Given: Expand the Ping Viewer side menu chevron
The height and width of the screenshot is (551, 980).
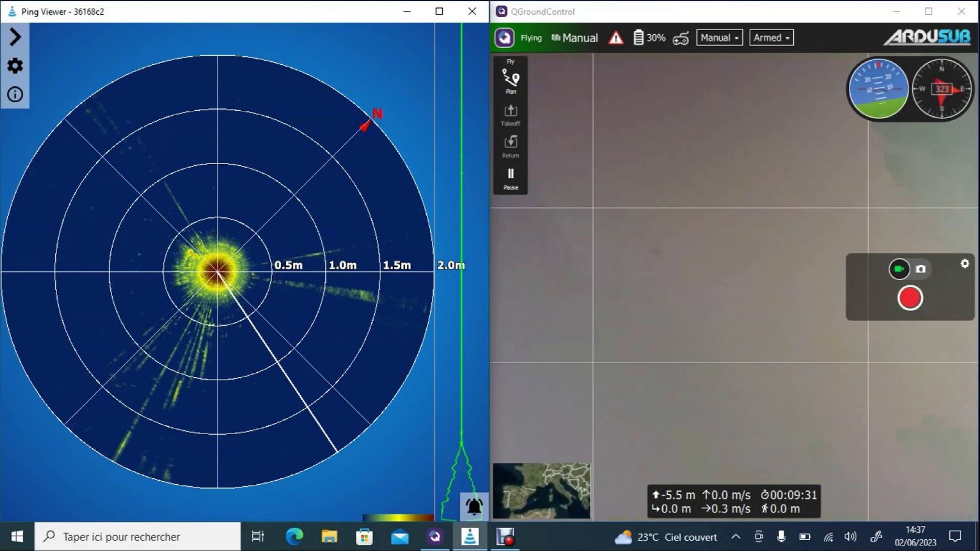Looking at the screenshot, I should click(15, 37).
